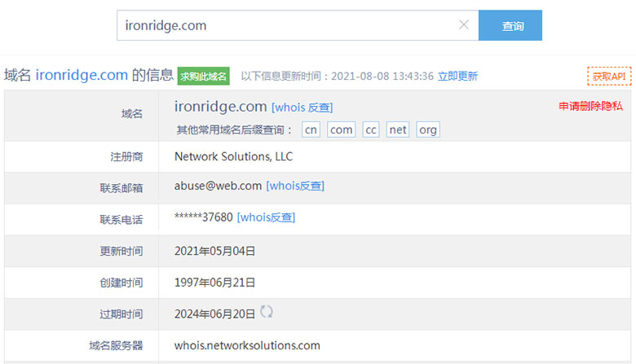
Task: Click whois反查 beside the abuse@web.com email
Action: click(x=295, y=186)
